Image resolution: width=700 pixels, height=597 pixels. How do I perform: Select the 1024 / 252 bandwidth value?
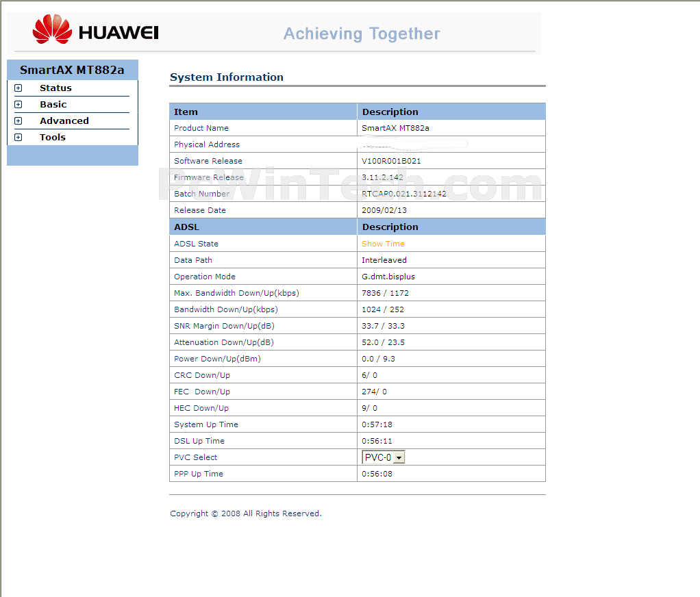pos(383,309)
